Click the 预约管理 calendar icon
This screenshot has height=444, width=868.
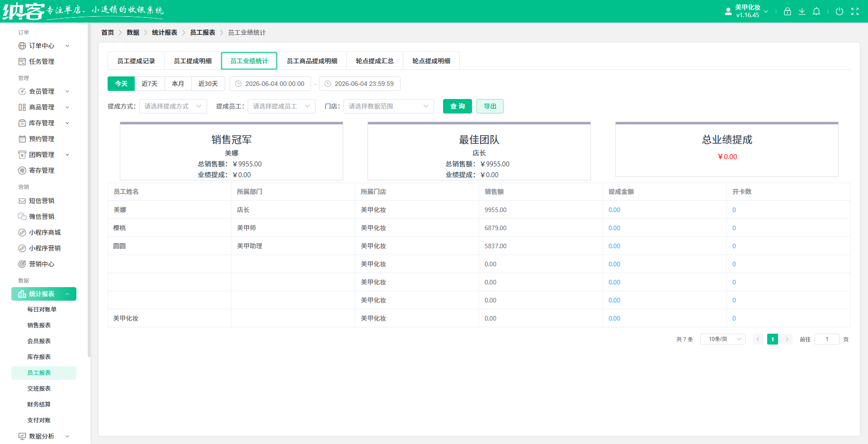click(x=22, y=139)
